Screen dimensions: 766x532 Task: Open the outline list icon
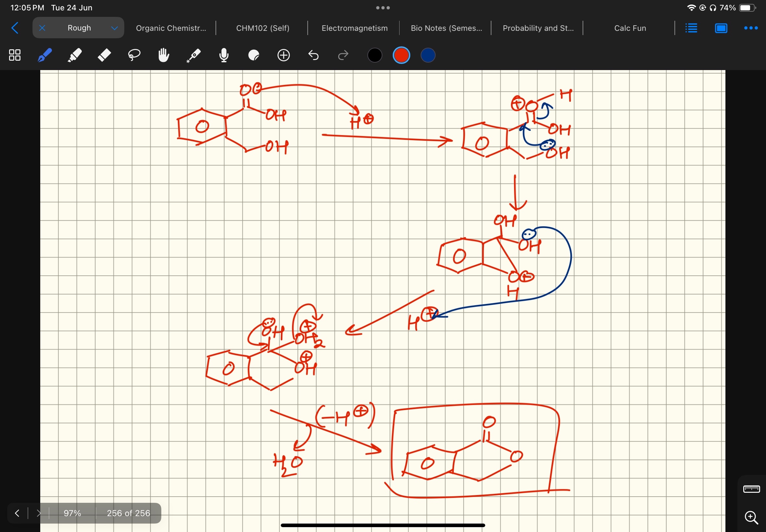[691, 28]
